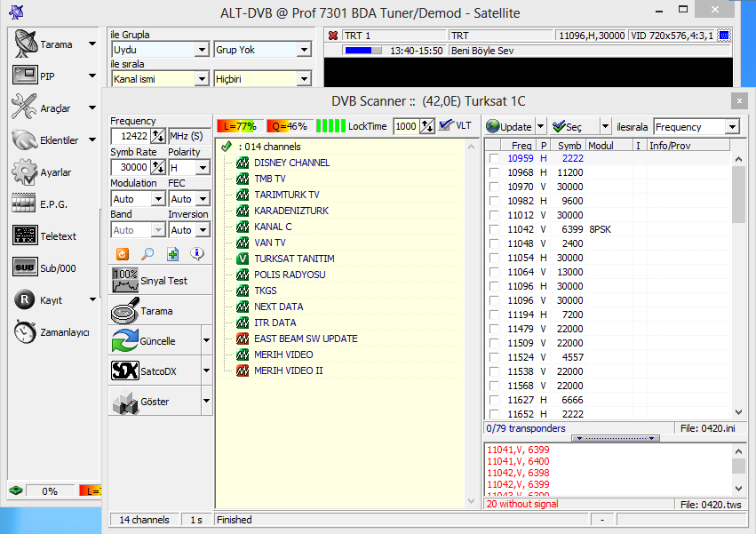Open the Teletext icon
Image resolution: width=756 pixels, height=534 pixels.
tap(25, 235)
